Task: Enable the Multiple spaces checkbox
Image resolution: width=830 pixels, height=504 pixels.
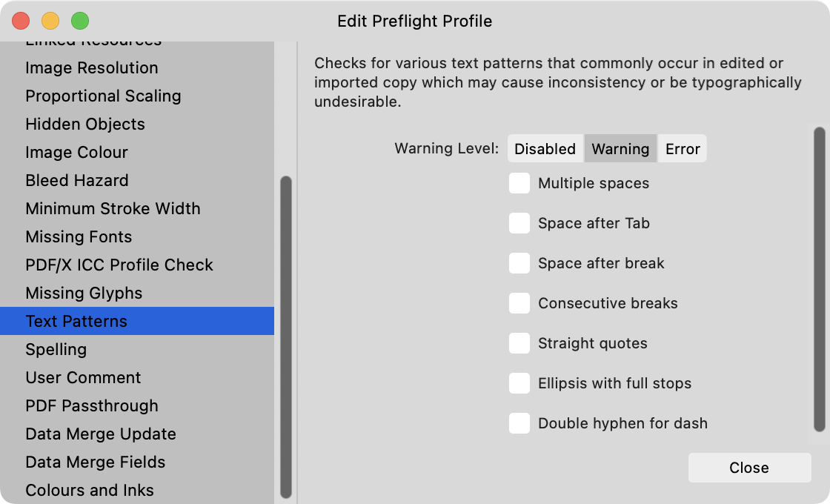Action: pyautogui.click(x=519, y=183)
